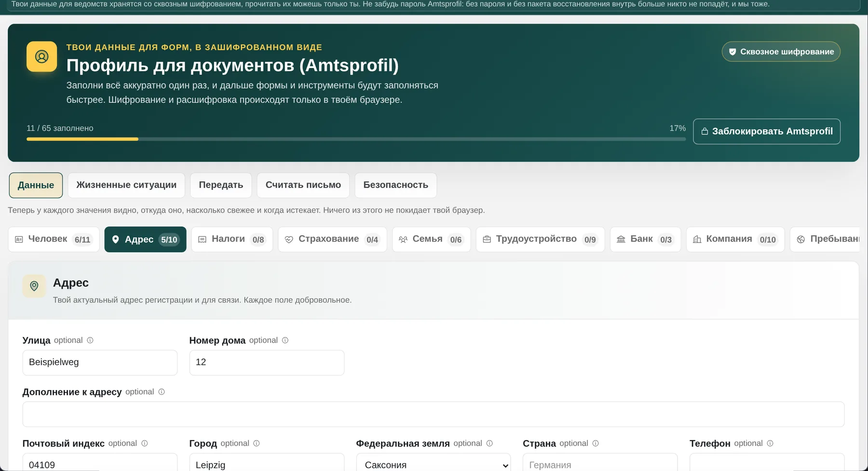This screenshot has height=471, width=868.
Task: Select the Адрес category tab
Action: pyautogui.click(x=145, y=239)
